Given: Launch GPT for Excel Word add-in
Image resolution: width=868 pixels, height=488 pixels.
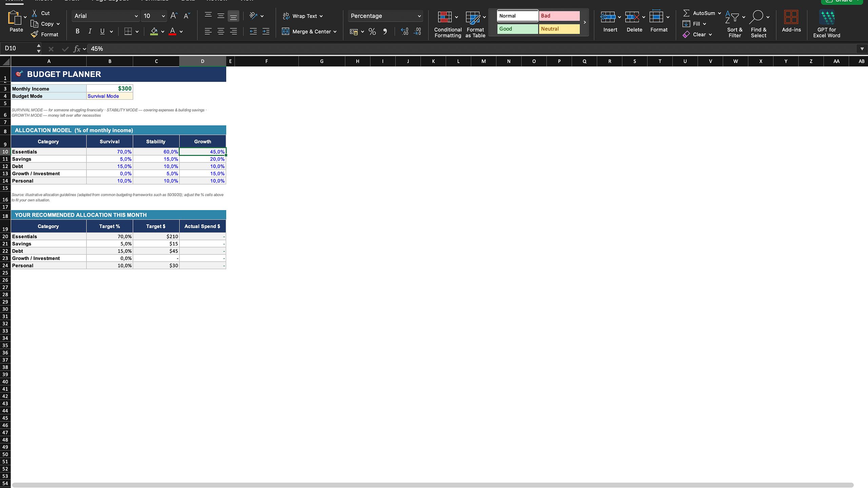Looking at the screenshot, I should 827,24.
